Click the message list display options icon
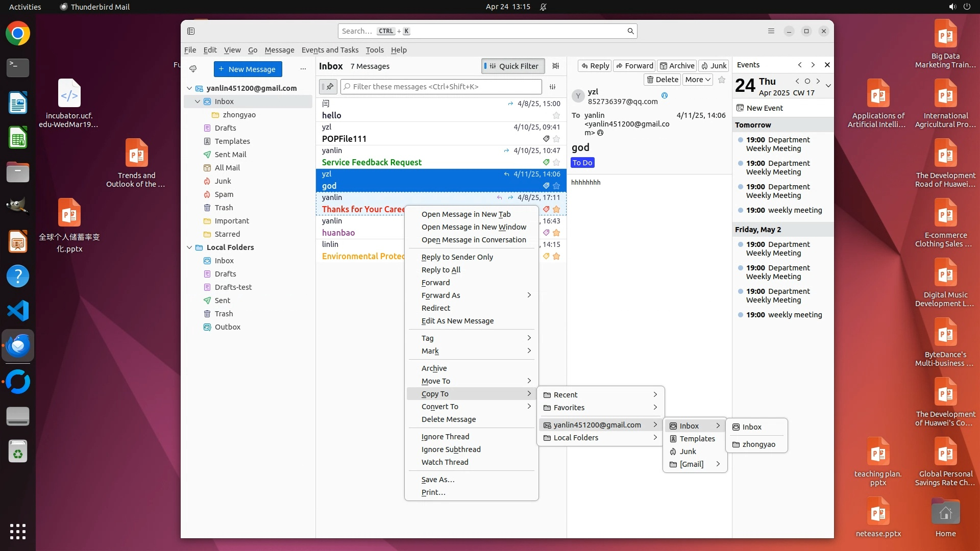 coord(556,66)
